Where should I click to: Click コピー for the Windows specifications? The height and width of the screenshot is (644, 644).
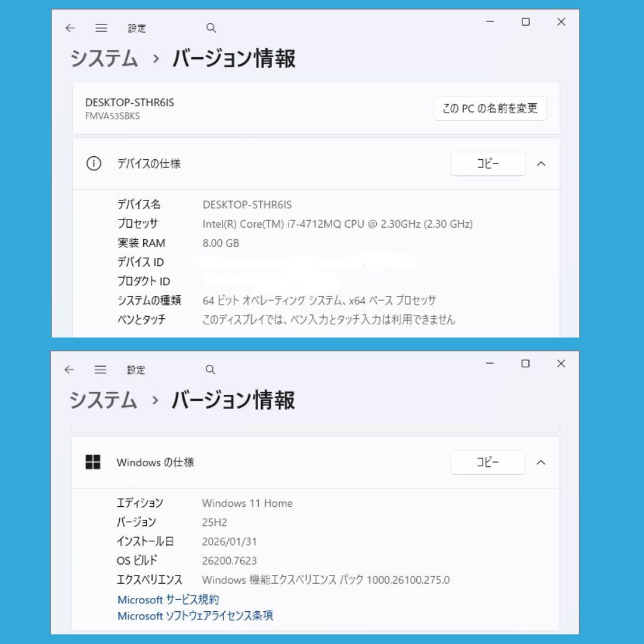tap(488, 462)
